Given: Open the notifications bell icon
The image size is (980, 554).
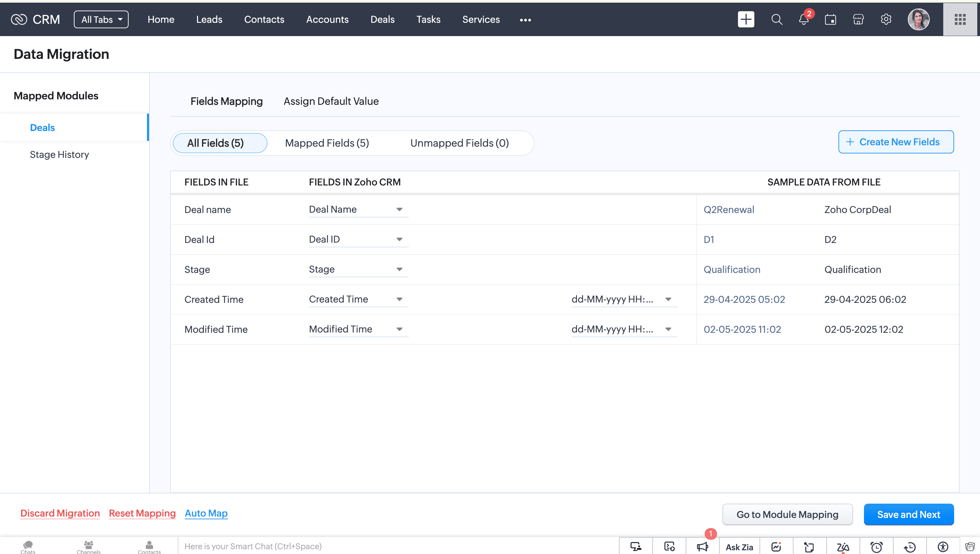Looking at the screenshot, I should point(803,19).
